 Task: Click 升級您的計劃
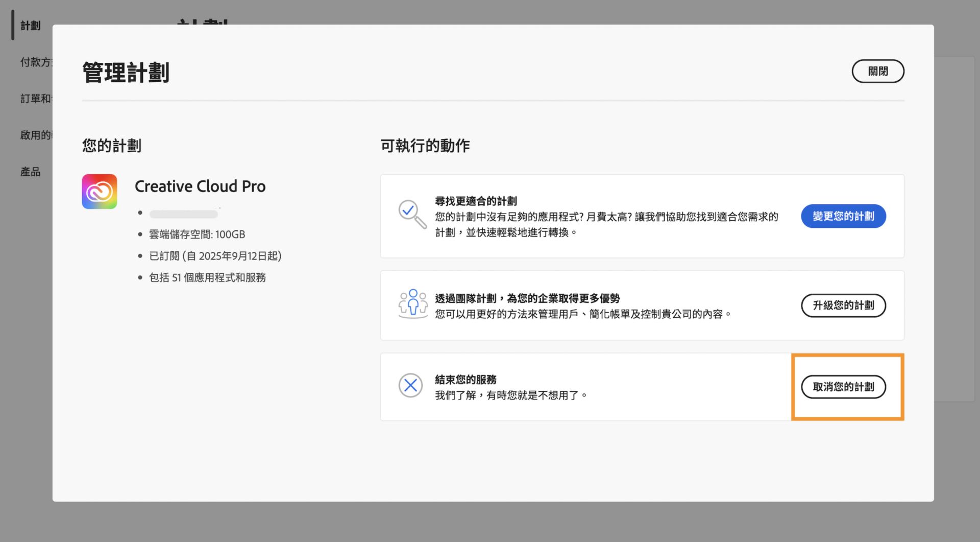click(x=843, y=305)
